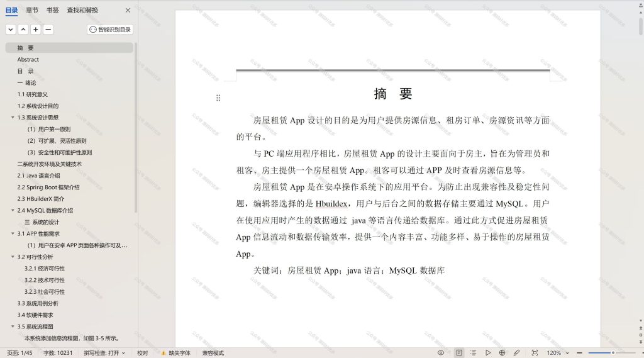Jump to 3.2.3 社会可行性
Viewport: 644px width, 358px height.
tap(45, 292)
